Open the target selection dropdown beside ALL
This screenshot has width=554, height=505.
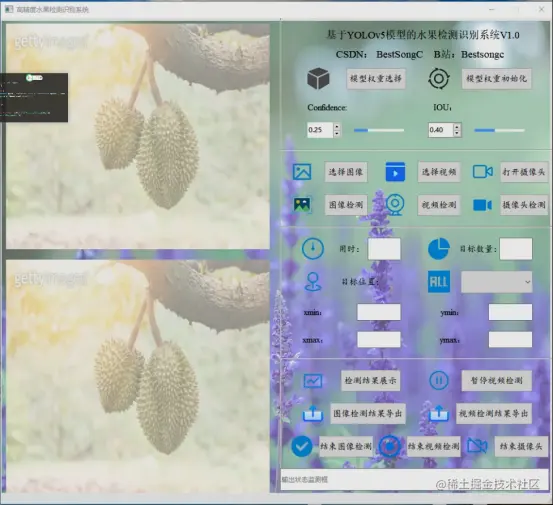(x=496, y=282)
